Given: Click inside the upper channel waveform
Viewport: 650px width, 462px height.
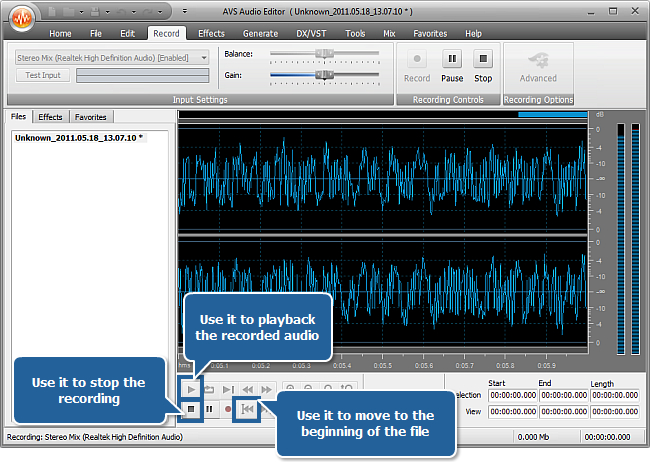Looking at the screenshot, I should tap(383, 179).
